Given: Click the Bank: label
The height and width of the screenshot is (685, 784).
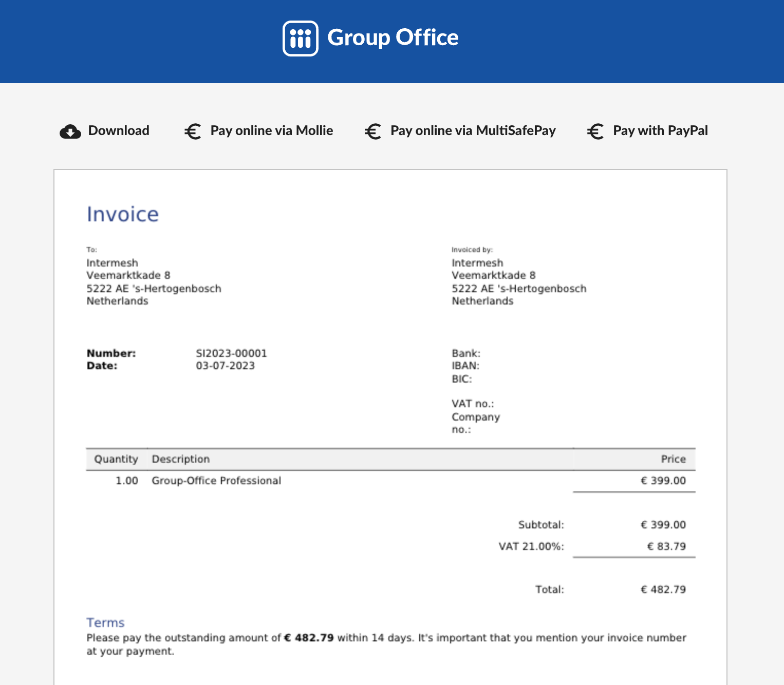Looking at the screenshot, I should [466, 353].
